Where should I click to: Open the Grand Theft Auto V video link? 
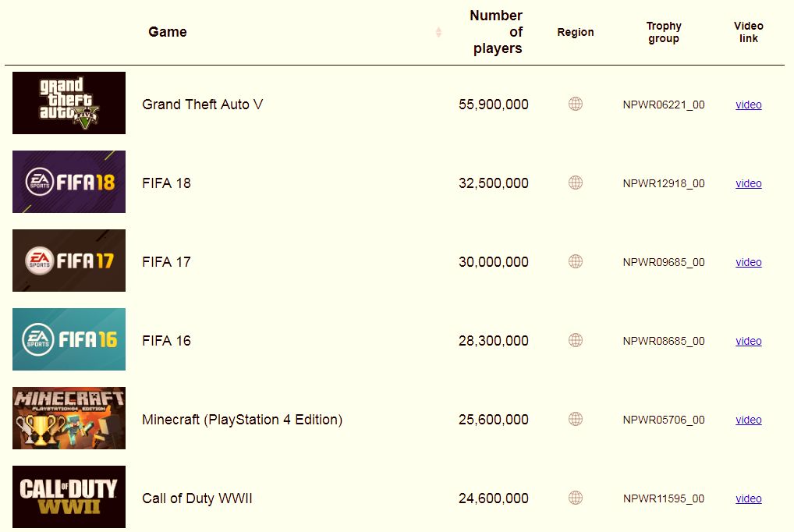click(749, 105)
